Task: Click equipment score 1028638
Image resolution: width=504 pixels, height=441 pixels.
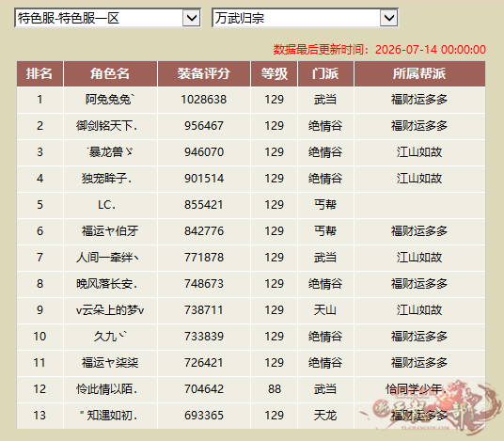Action: click(203, 100)
